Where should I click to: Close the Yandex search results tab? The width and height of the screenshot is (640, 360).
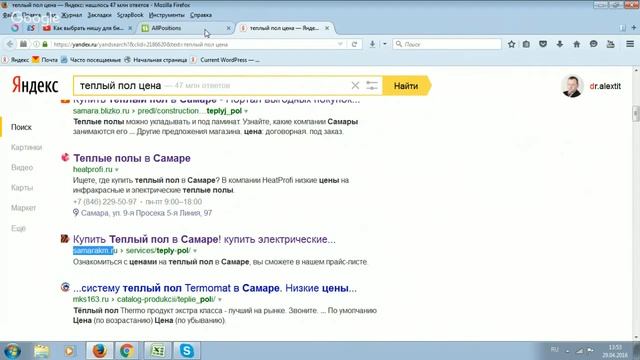pyautogui.click(x=327, y=28)
